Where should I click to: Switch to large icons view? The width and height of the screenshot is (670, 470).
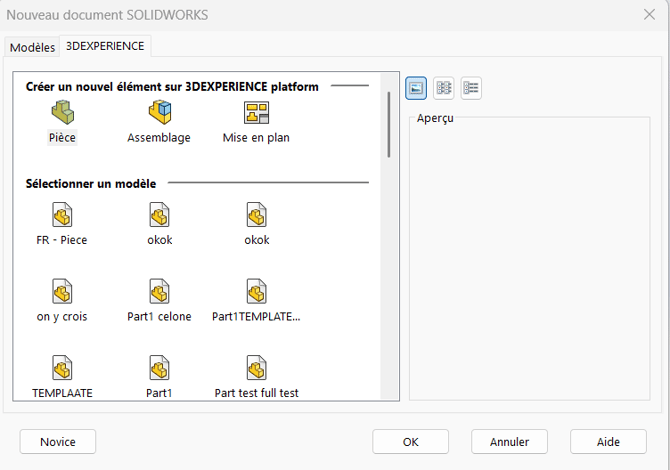pyautogui.click(x=416, y=88)
